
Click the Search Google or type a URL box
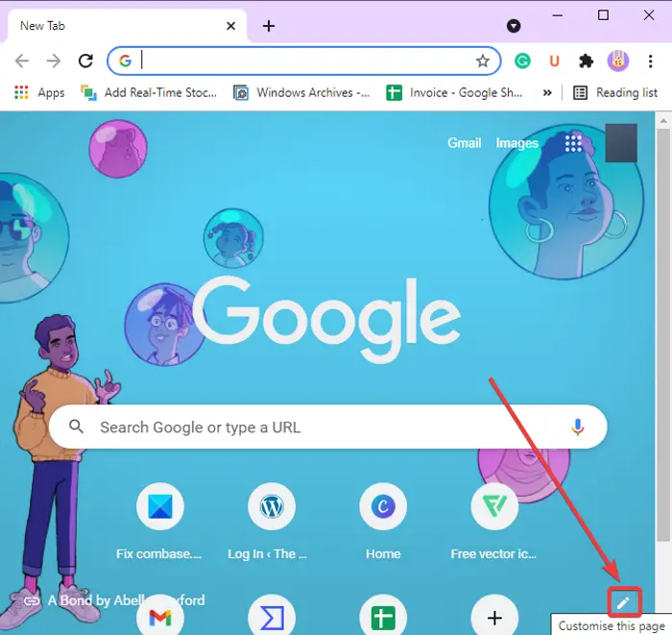pyautogui.click(x=328, y=427)
